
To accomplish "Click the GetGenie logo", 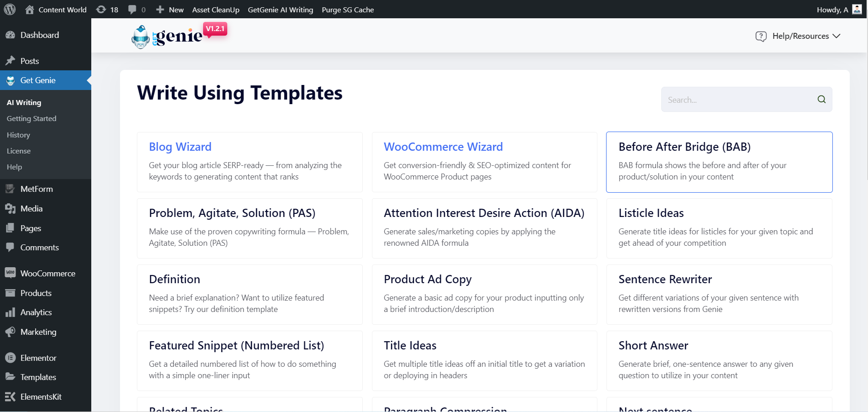I will click(x=167, y=37).
